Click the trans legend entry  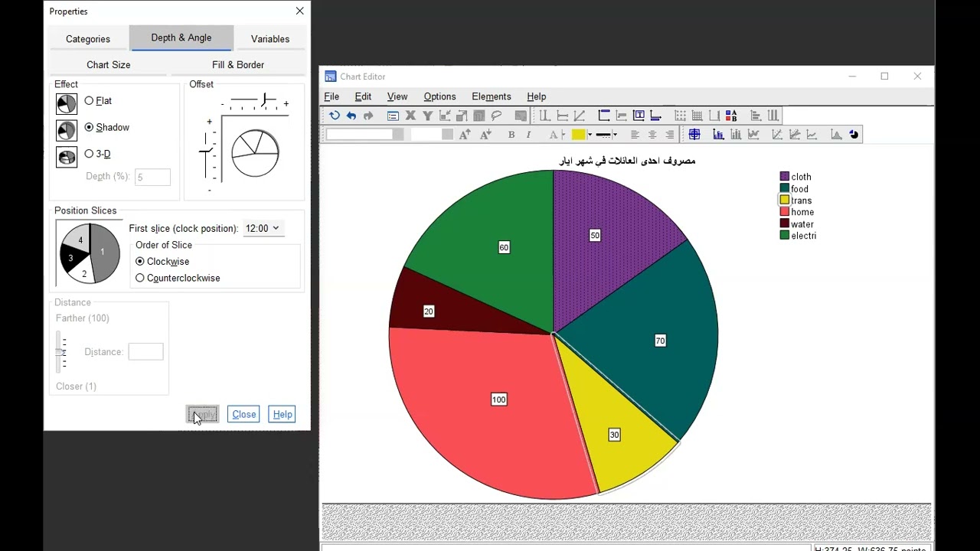pyautogui.click(x=796, y=201)
